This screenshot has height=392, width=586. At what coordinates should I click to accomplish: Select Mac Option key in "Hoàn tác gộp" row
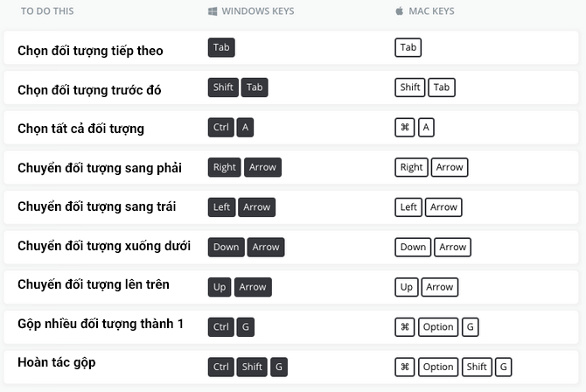coord(438,367)
